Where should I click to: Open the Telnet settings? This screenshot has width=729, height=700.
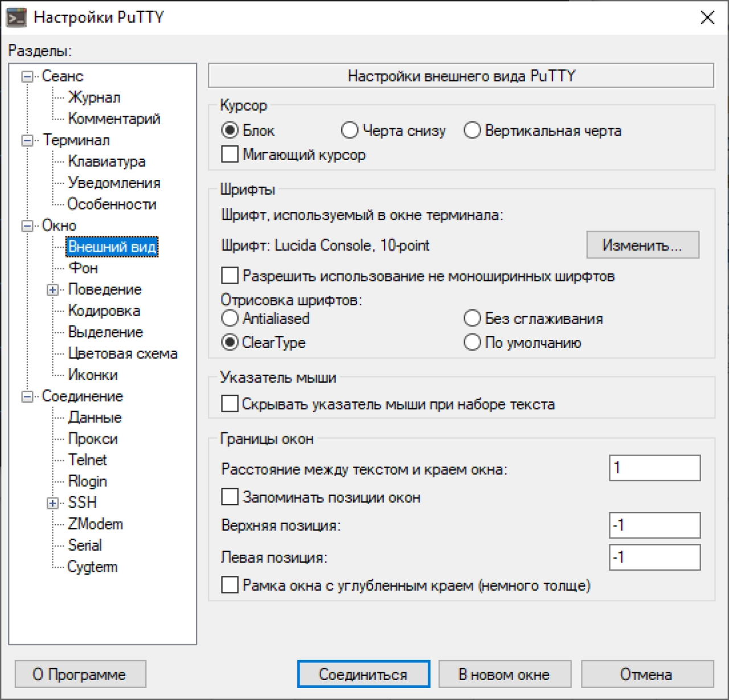88,460
